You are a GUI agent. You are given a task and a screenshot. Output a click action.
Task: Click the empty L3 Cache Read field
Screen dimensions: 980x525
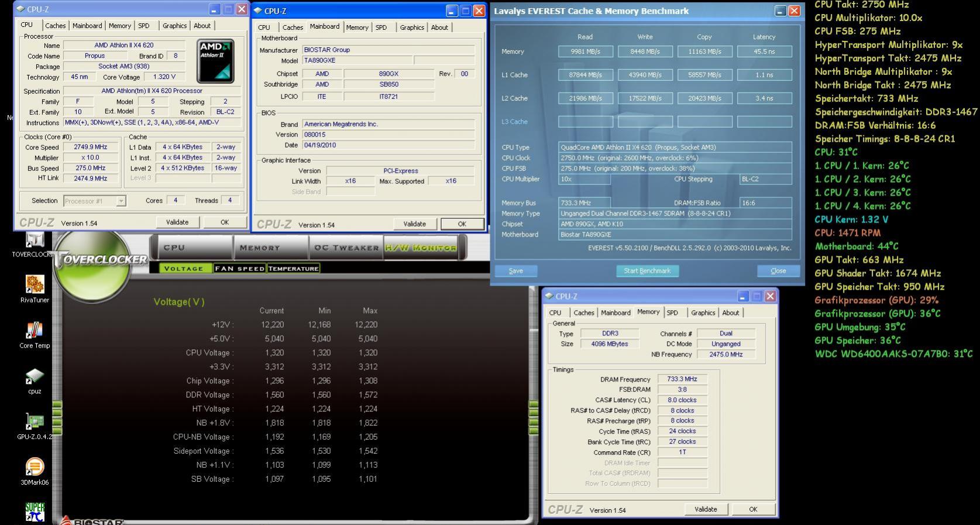pos(586,122)
